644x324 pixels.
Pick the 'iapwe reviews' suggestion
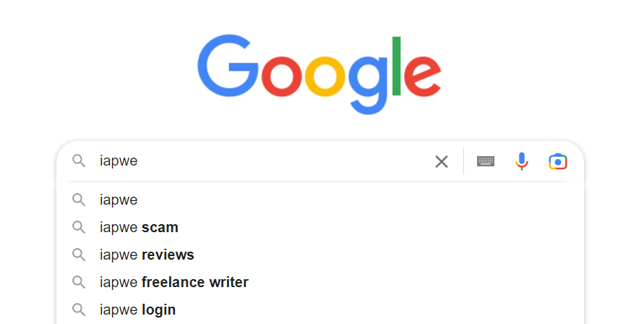click(x=320, y=255)
